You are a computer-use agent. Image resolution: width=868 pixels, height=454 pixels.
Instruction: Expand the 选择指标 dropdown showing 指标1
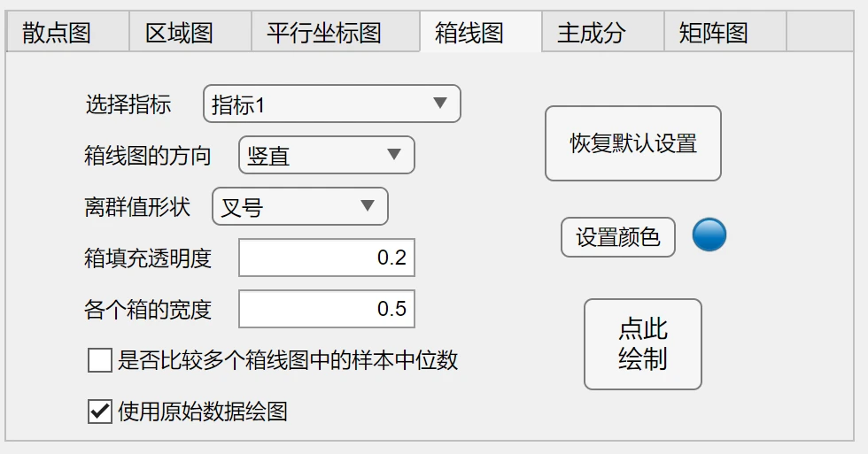[x=331, y=104]
